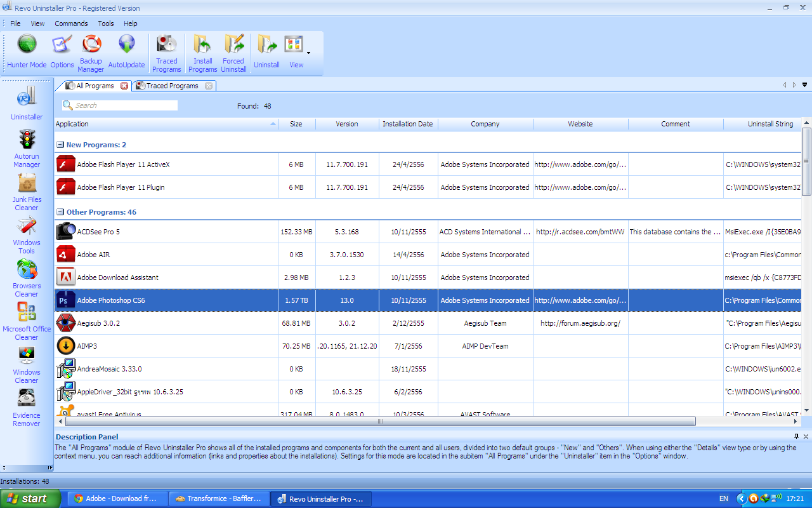Image resolution: width=812 pixels, height=508 pixels.
Task: Click the AIMP3 program icon
Action: tap(66, 346)
